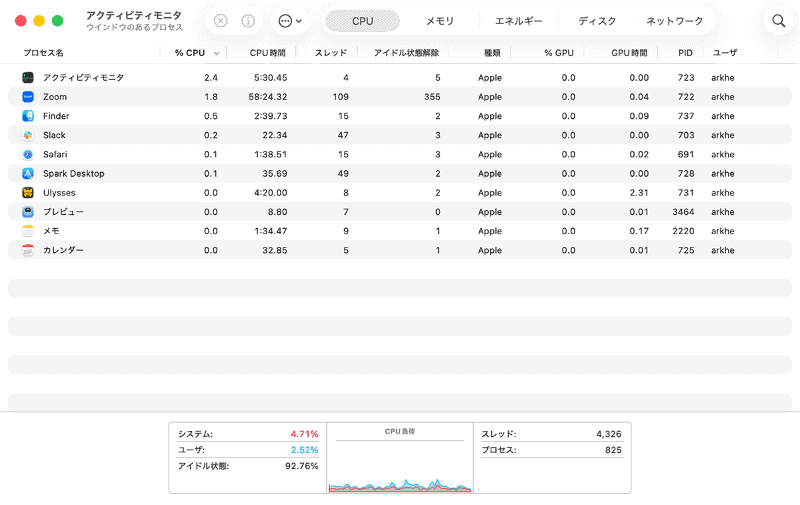
Task: Click the アクティビティモニタ app icon in the list
Action: tap(28, 78)
